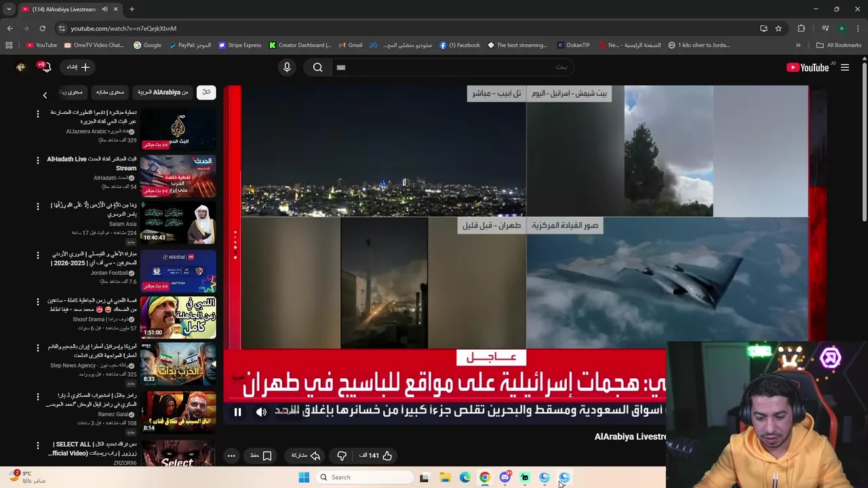Open the 'Stripe Express' bookmark
Screen dimensions: 868x488
click(239, 45)
